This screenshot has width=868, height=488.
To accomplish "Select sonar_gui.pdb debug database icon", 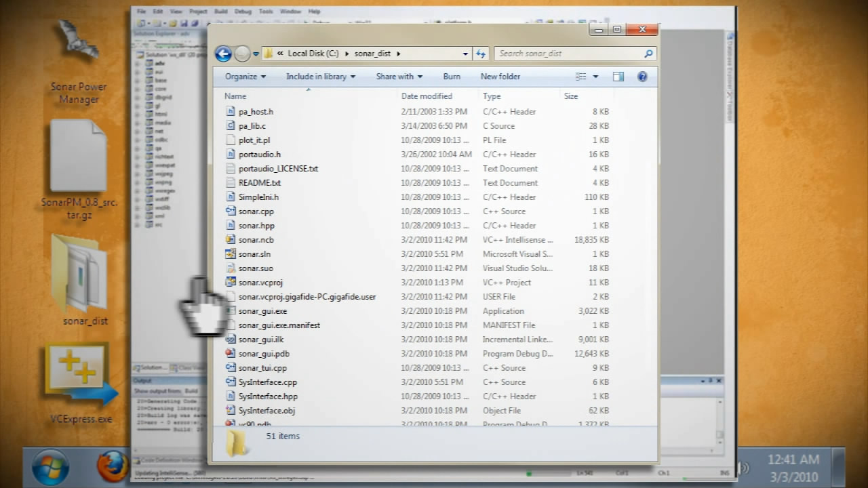I will [231, 354].
